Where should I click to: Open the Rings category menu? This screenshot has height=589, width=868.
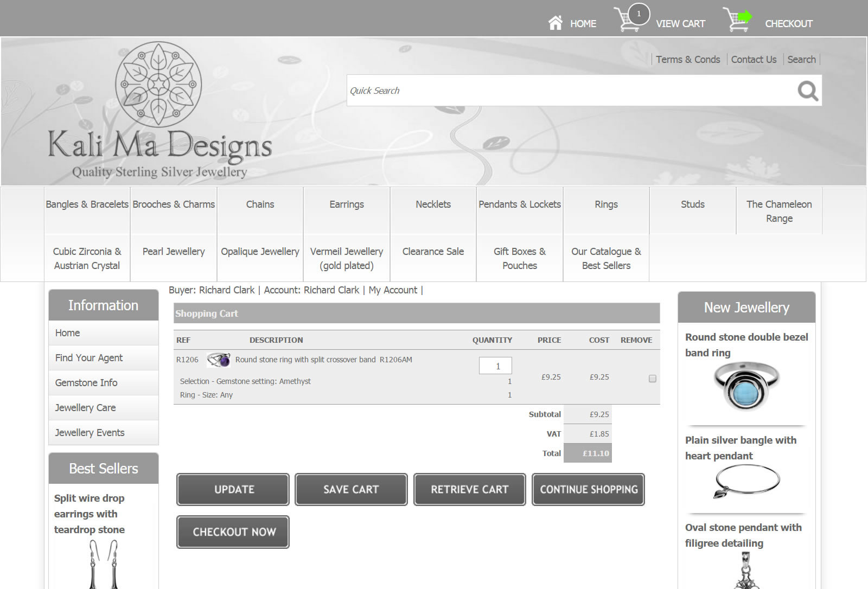tap(606, 204)
